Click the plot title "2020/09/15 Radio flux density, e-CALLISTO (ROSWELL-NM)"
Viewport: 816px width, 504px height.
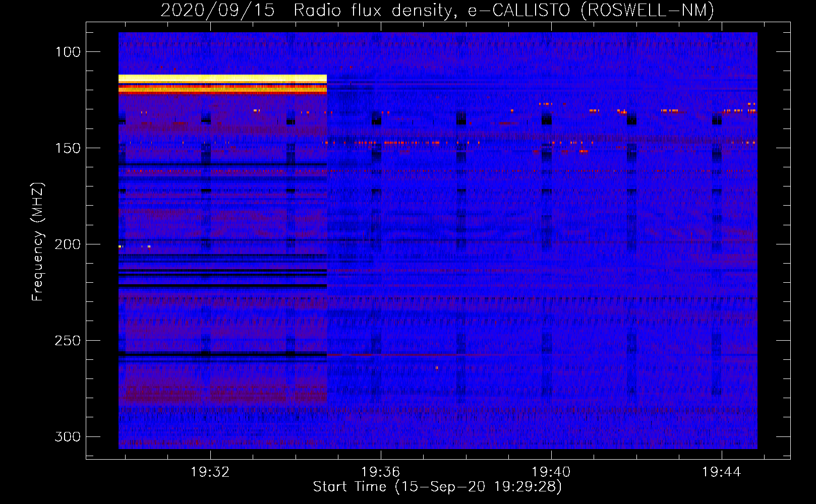pyautogui.click(x=437, y=10)
